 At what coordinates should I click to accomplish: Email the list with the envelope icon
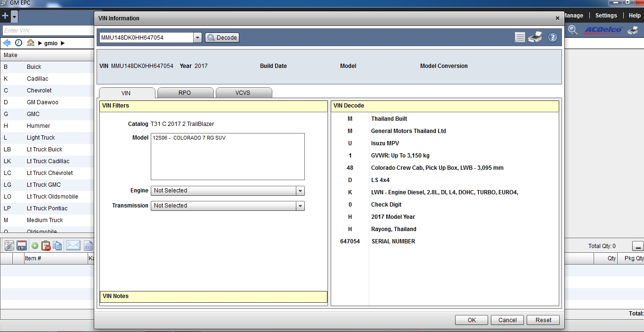pos(73,245)
